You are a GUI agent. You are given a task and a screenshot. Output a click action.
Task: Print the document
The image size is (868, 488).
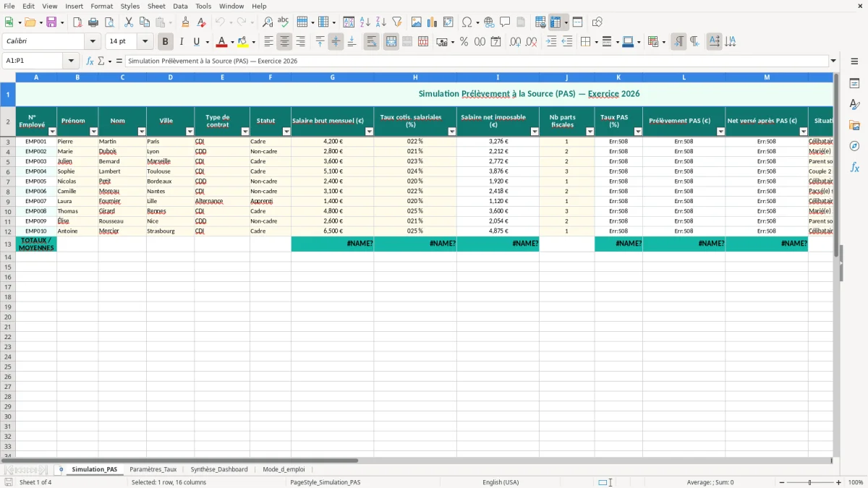[93, 22]
